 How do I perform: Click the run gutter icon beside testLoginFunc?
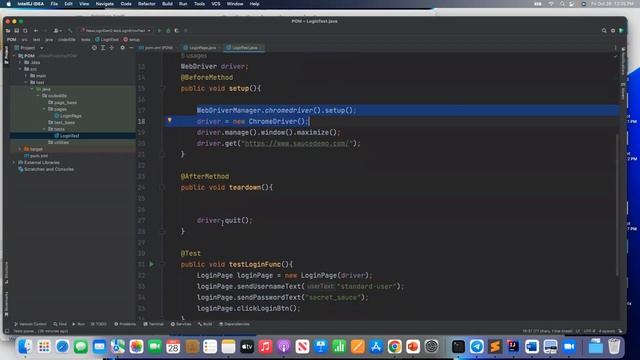152,264
